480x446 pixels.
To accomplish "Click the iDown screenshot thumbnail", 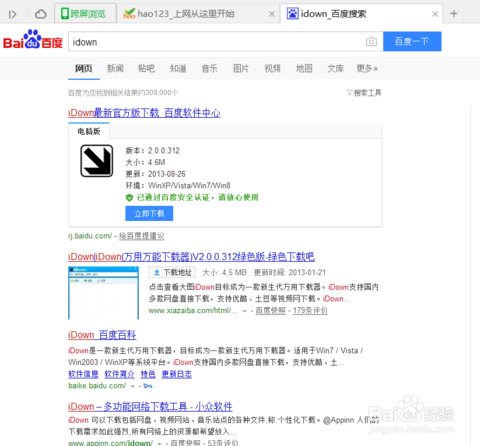I will click(104, 293).
